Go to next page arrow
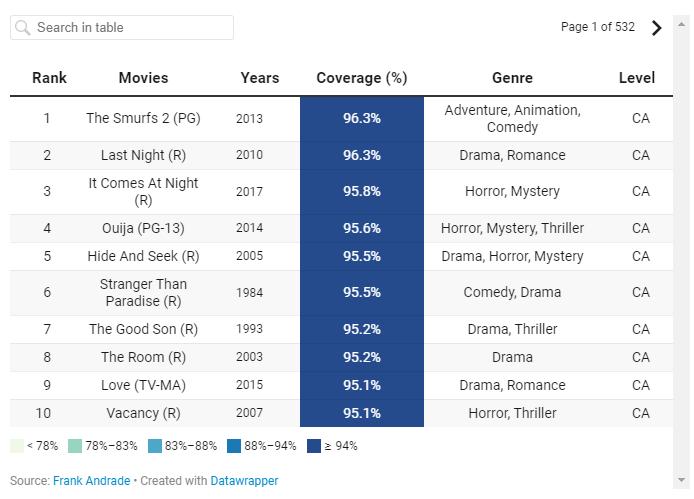 pyautogui.click(x=657, y=28)
